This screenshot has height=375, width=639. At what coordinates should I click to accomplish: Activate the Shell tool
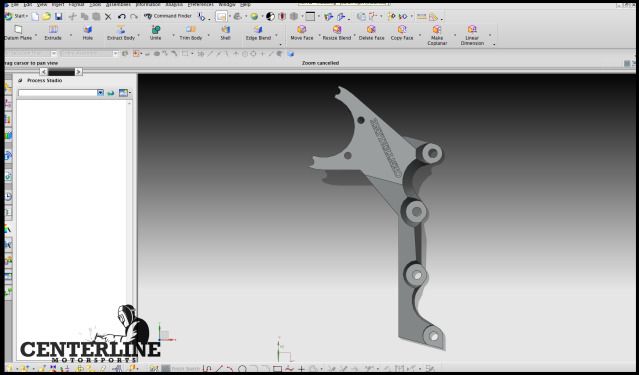pyautogui.click(x=225, y=33)
